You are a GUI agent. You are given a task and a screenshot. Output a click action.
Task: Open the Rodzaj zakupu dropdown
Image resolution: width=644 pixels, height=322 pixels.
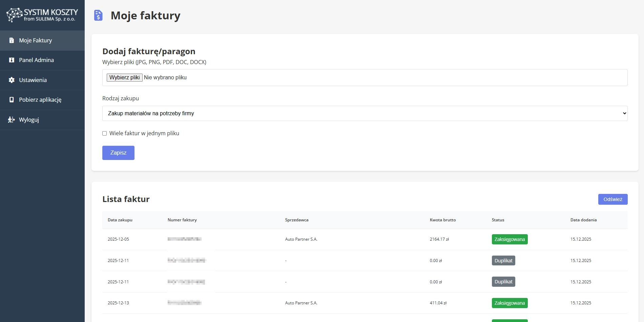tap(365, 113)
